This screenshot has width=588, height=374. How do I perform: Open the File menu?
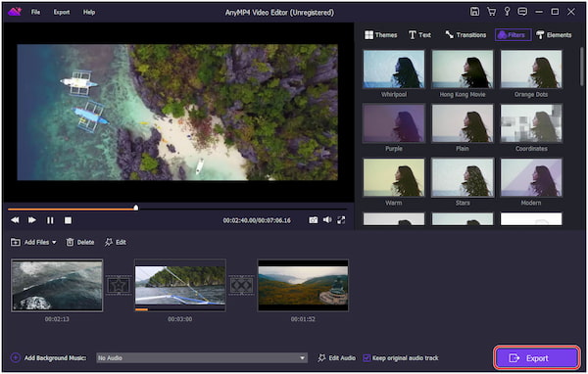pyautogui.click(x=35, y=12)
